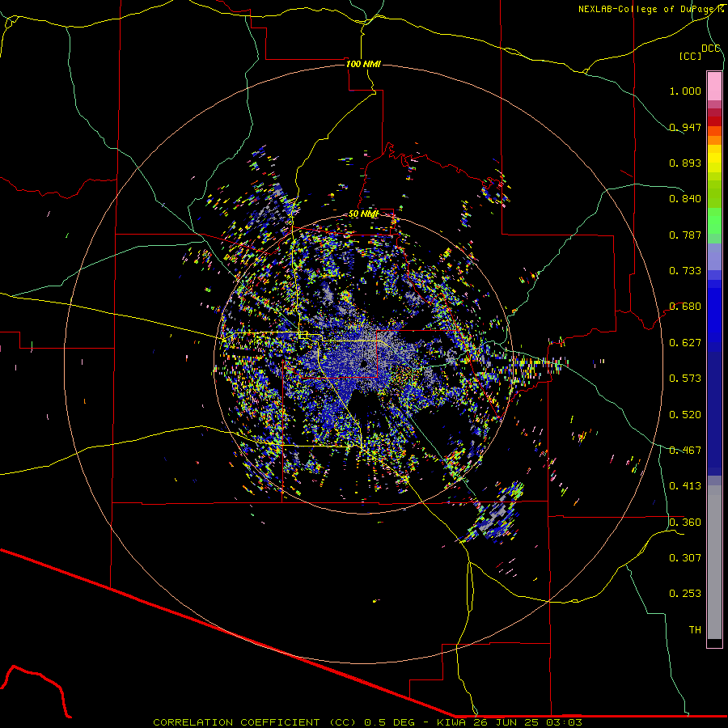The image size is (728, 728).
Task: Click the DCC label above the color scale
Action: tap(711, 49)
